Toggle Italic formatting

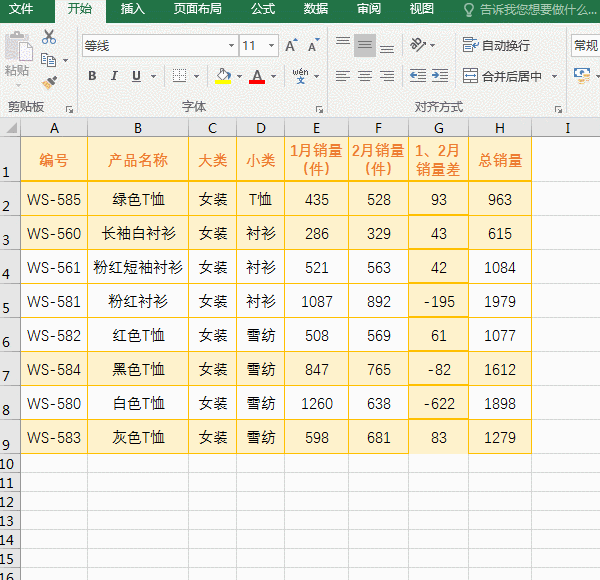point(114,76)
